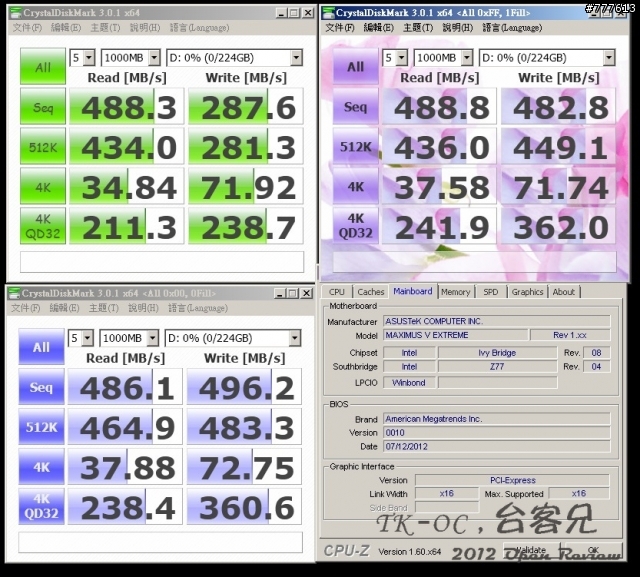This screenshot has width=640, height=577.
Task: Open 語言(Language) menu in blue 0Fill window
Action: click(x=198, y=308)
